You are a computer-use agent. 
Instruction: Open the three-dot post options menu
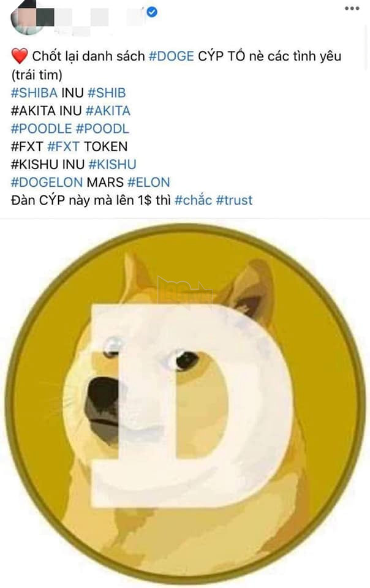point(352,9)
